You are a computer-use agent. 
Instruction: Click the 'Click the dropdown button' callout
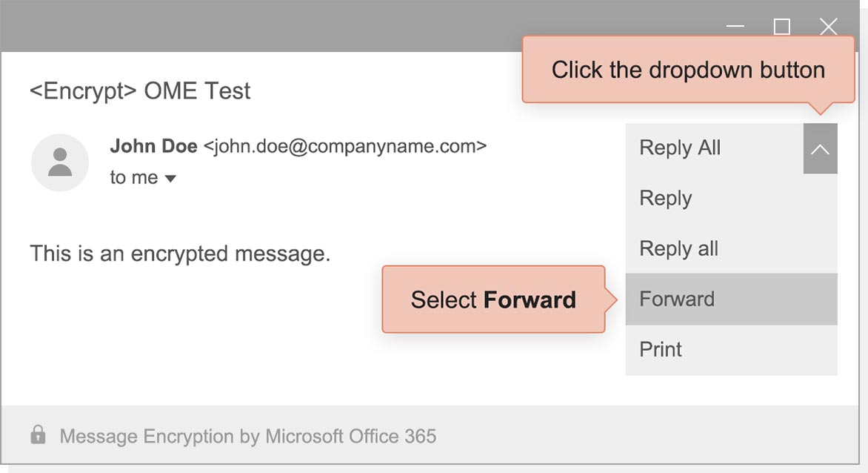click(687, 70)
